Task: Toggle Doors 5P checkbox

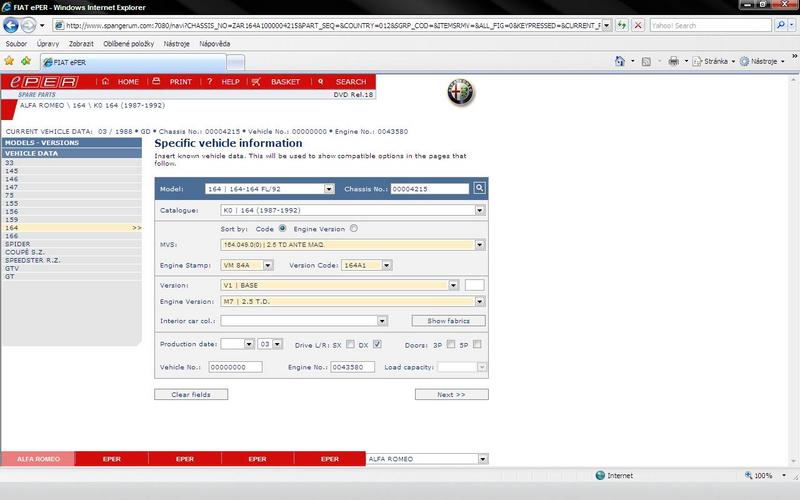Action: (477, 344)
